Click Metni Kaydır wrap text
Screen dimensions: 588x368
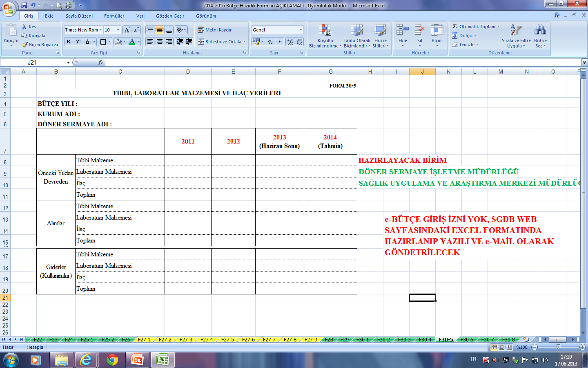(x=215, y=30)
